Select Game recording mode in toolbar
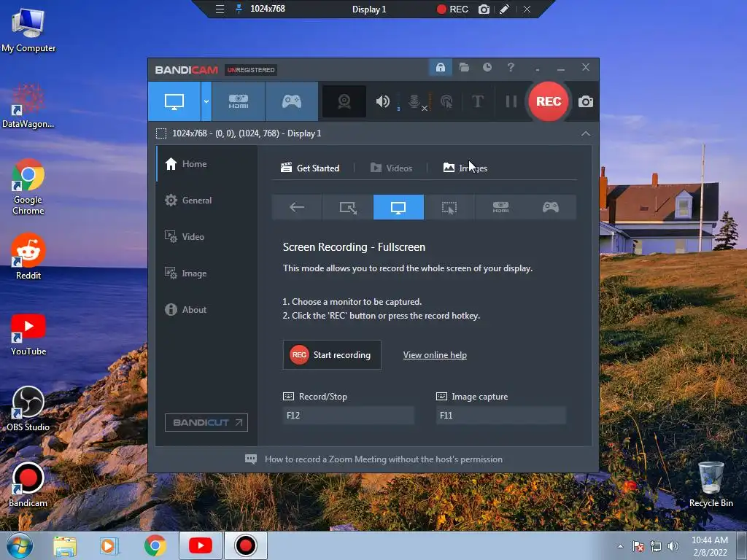 [x=292, y=101]
